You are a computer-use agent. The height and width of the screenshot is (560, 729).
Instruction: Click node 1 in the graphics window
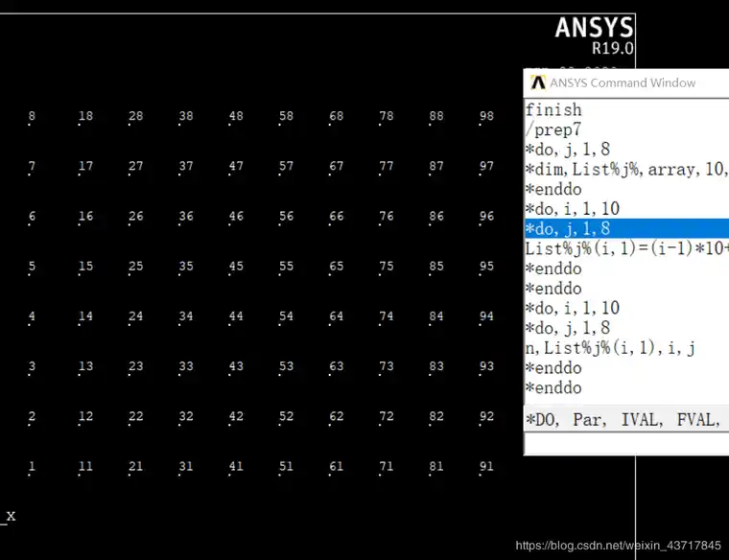pos(31,467)
